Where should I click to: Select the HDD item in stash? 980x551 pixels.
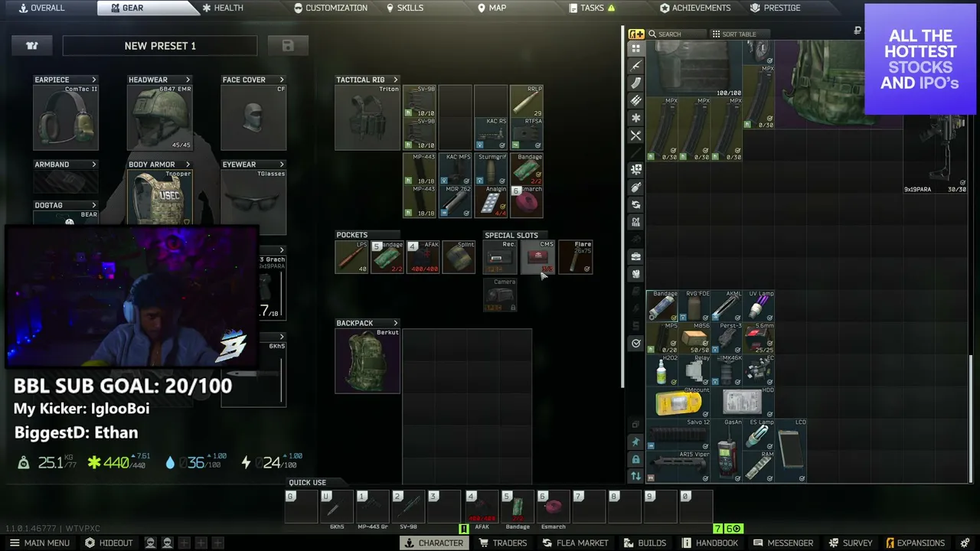pos(742,403)
